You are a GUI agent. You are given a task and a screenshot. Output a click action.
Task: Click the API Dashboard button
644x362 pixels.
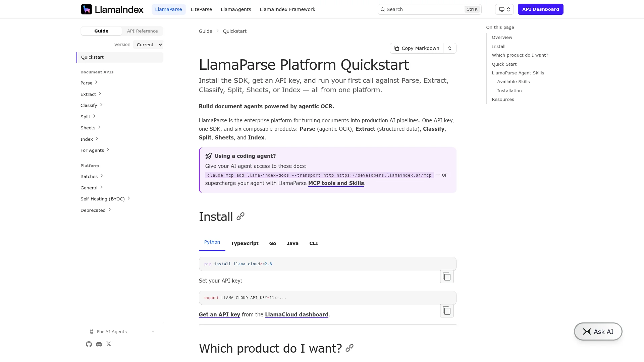(540, 9)
